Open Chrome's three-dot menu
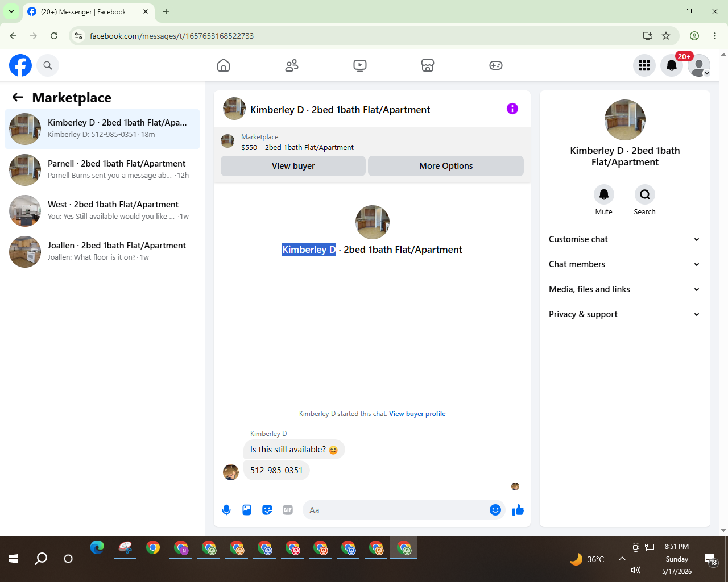Viewport: 728px width, 582px height. [x=715, y=36]
